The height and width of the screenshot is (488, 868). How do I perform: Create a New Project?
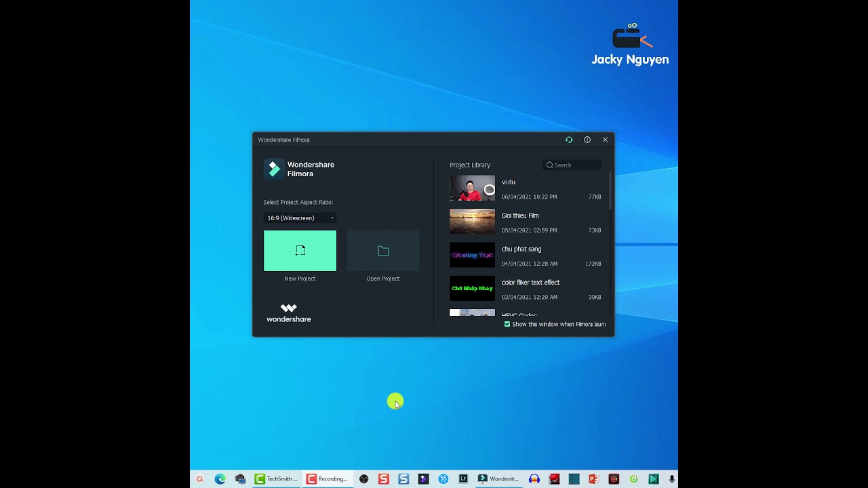[300, 251]
